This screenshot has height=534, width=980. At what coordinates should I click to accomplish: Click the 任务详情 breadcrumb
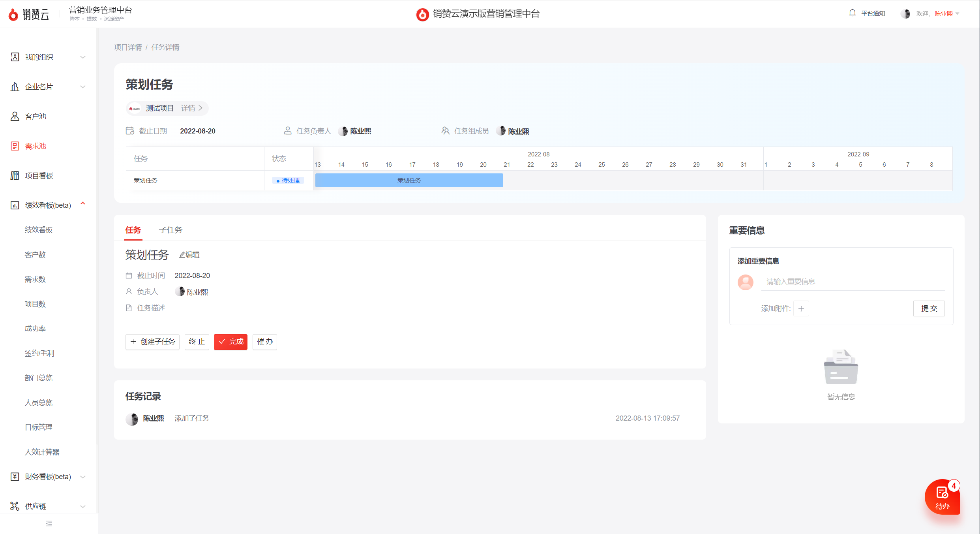click(x=165, y=47)
